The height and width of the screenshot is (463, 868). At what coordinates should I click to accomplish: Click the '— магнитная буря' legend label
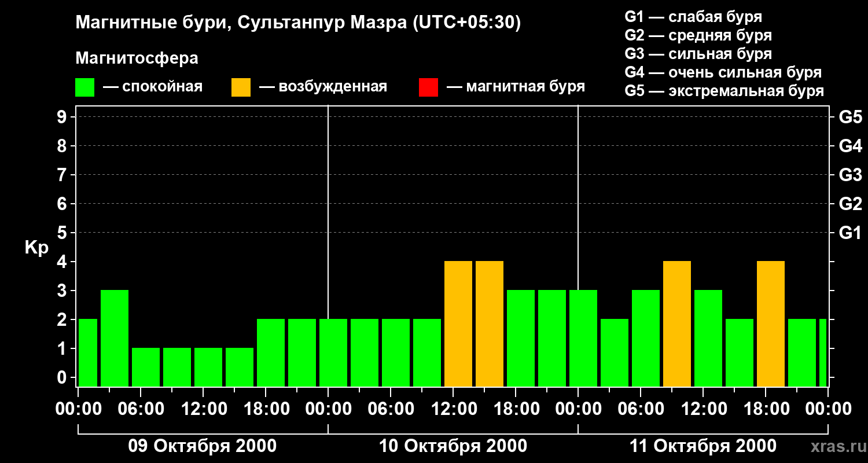[x=516, y=87]
